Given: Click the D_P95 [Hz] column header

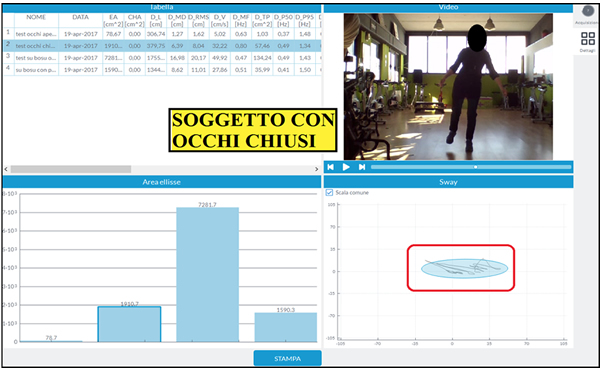Looking at the screenshot, I should 305,20.
